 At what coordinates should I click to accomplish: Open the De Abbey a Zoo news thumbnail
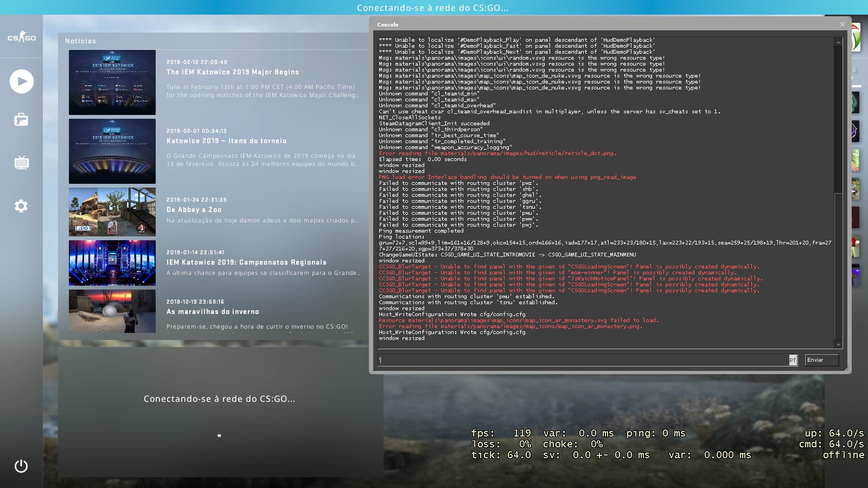pos(112,212)
